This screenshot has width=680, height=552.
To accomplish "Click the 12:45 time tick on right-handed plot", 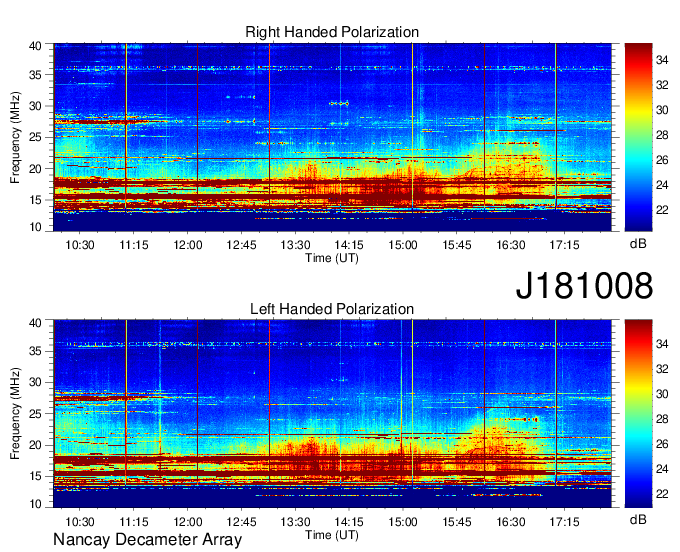I will tap(242, 245).
